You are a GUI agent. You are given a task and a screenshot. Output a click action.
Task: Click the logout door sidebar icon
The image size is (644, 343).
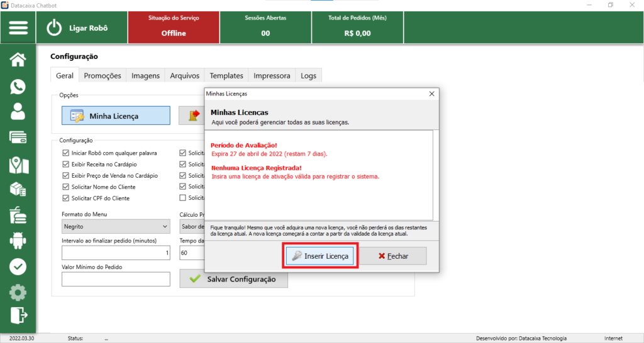pyautogui.click(x=18, y=315)
